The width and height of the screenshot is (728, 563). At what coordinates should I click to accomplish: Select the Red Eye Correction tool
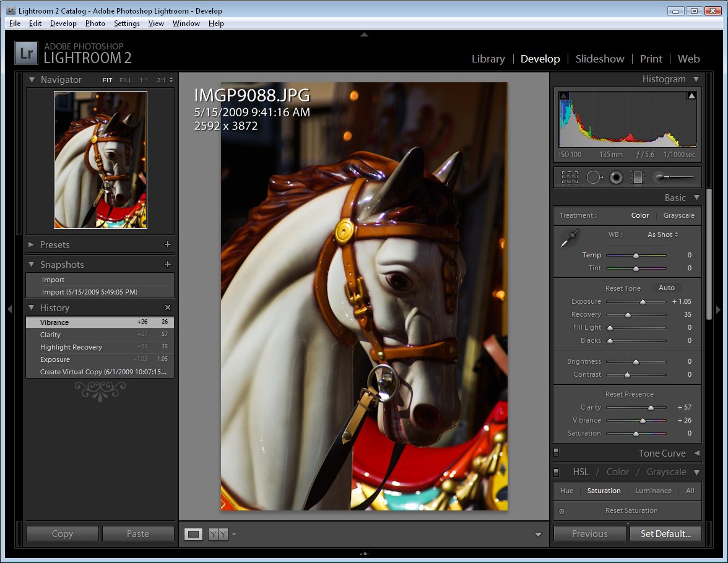616,178
